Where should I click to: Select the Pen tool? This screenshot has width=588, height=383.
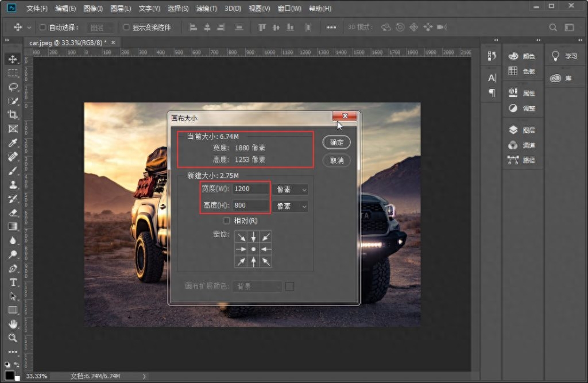click(13, 268)
